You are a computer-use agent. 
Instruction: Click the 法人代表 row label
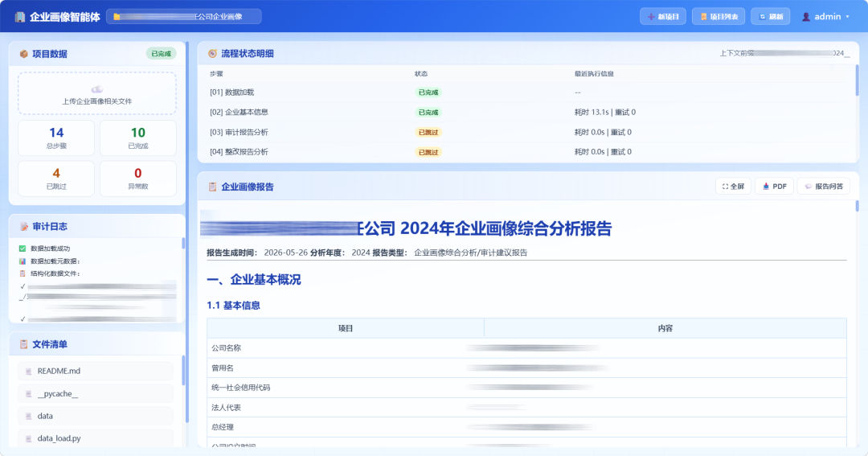(227, 407)
